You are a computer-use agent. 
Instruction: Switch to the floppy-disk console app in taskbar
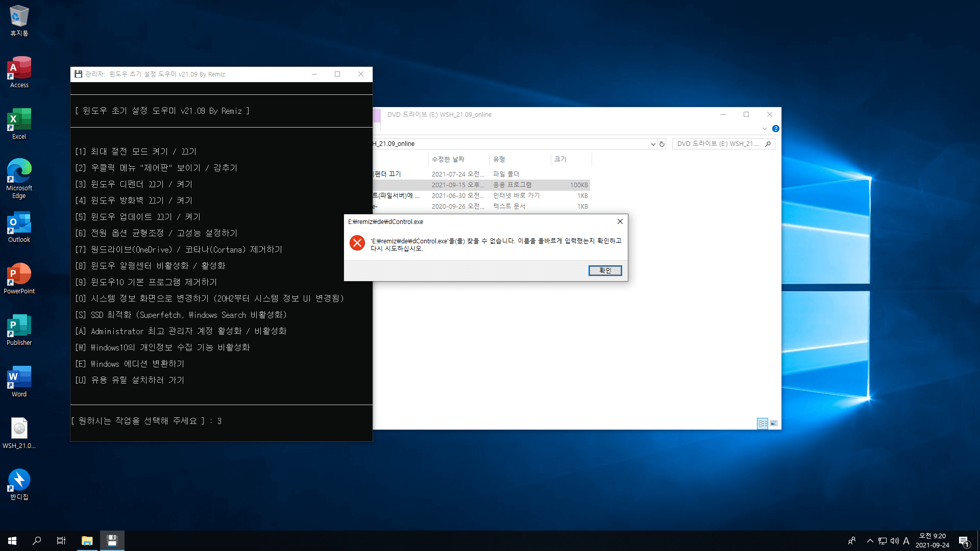[x=112, y=541]
